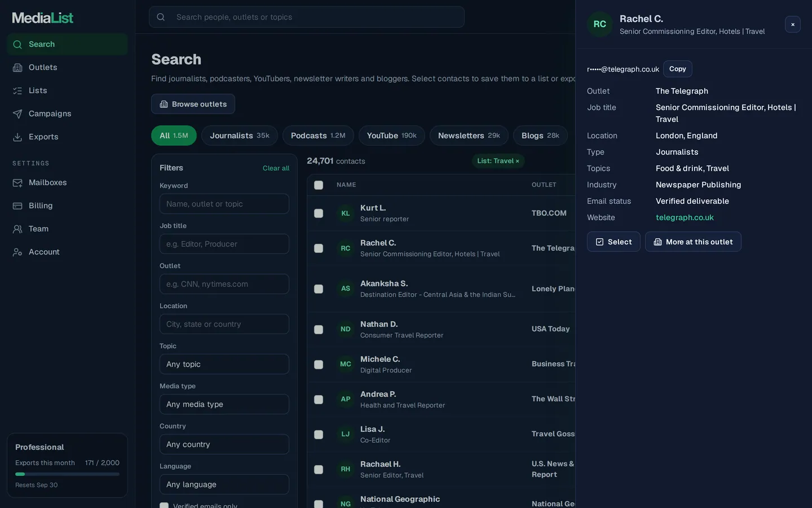Click the USA Today outlet cell
The image size is (812, 508).
coord(550,329)
